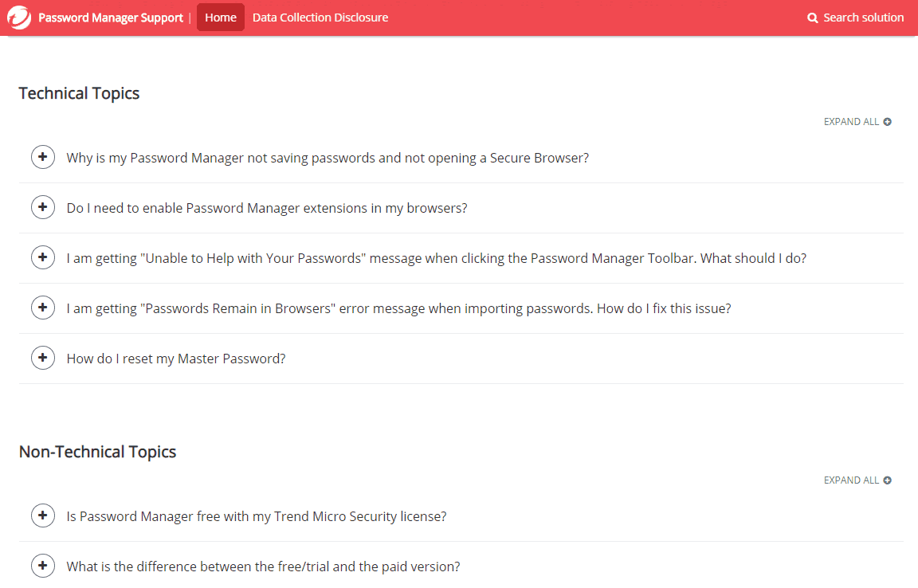Viewport: 918px width, 588px height.
Task: Click EXPAND ALL under Technical Topics
Action: tap(851, 121)
